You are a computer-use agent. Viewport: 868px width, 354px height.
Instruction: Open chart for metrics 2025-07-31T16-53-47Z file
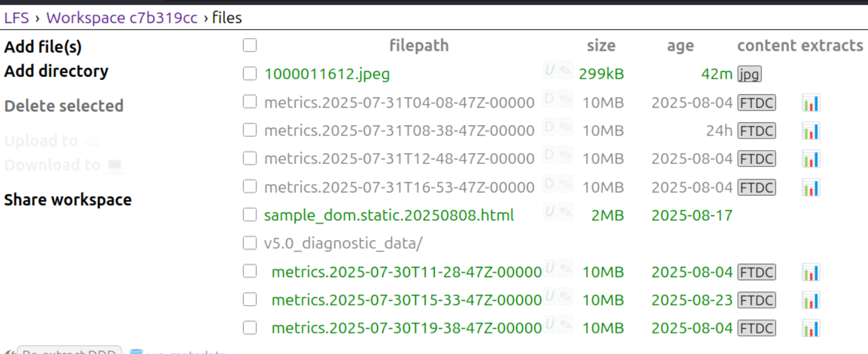pos(811,188)
